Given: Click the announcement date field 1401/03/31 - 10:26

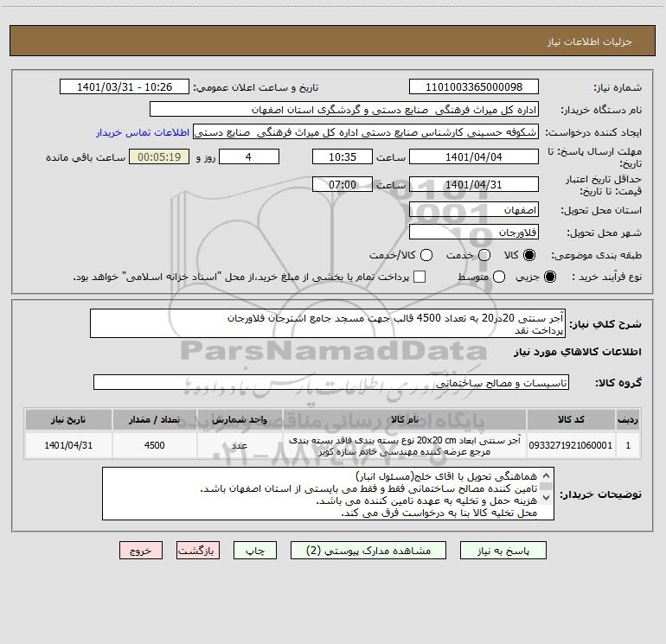Looking at the screenshot, I should 125,87.
